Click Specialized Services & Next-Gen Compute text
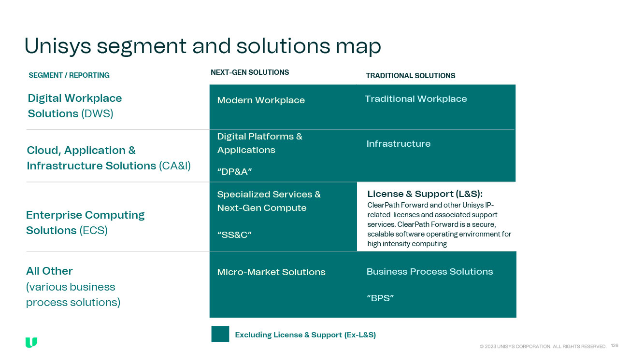The height and width of the screenshot is (362, 644). (x=269, y=201)
